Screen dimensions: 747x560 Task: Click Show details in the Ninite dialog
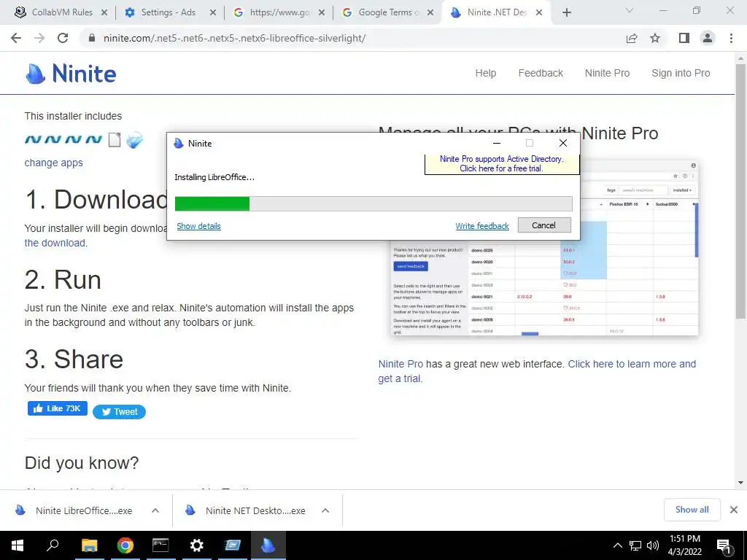pos(198,226)
